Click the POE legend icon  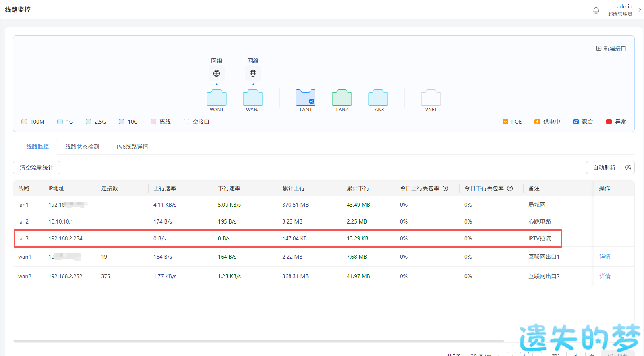(x=505, y=122)
